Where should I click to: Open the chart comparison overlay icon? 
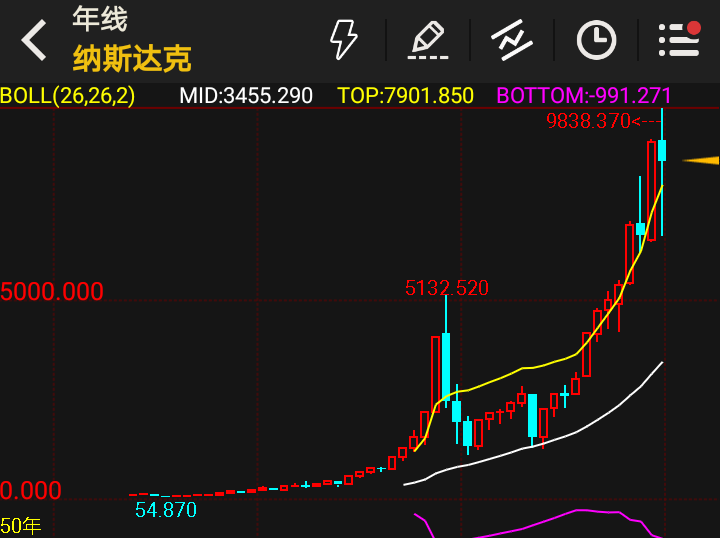(512, 40)
